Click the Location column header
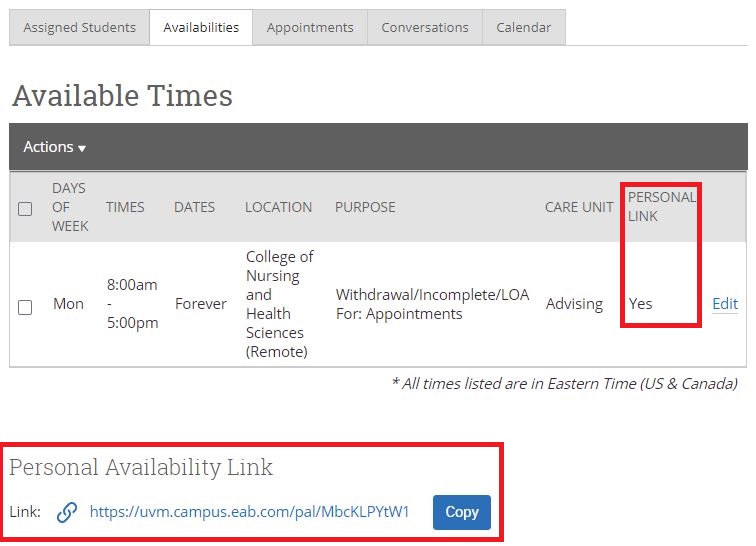The width and height of the screenshot is (756, 546). 278,207
